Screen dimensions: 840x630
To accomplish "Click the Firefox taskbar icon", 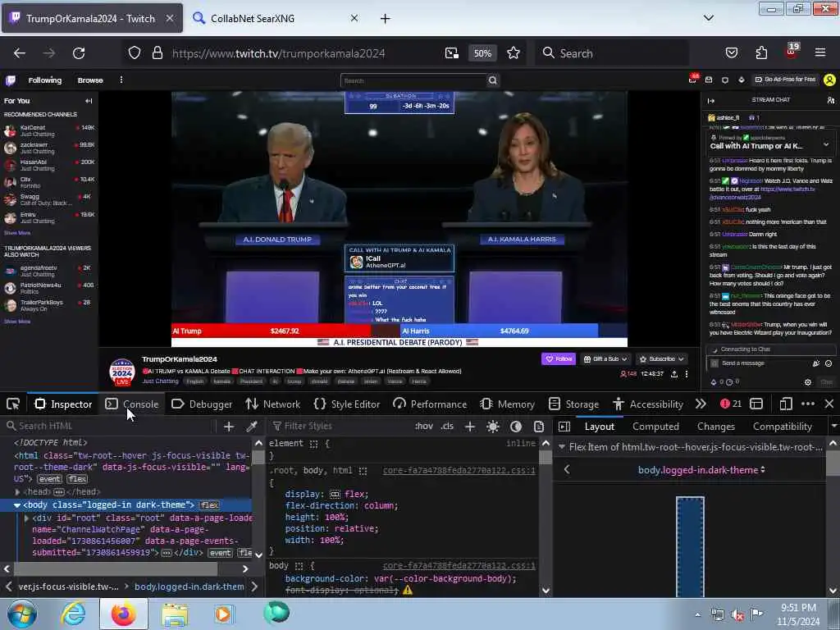I will [x=124, y=614].
